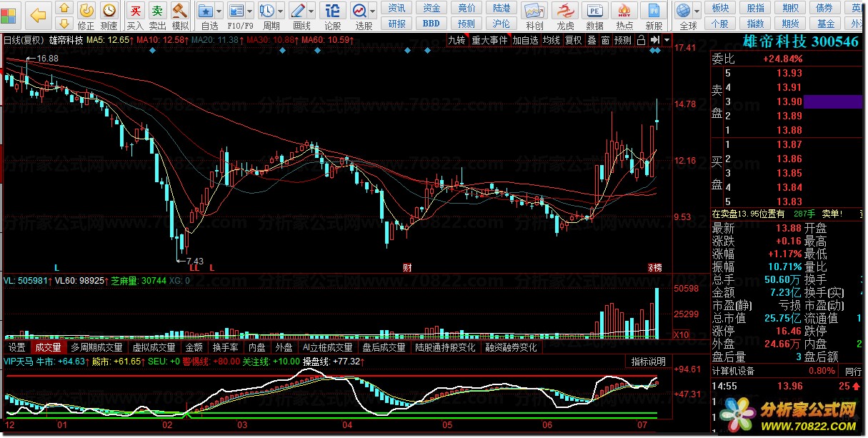Click the purple sell-3 volume bar

pos(833,101)
